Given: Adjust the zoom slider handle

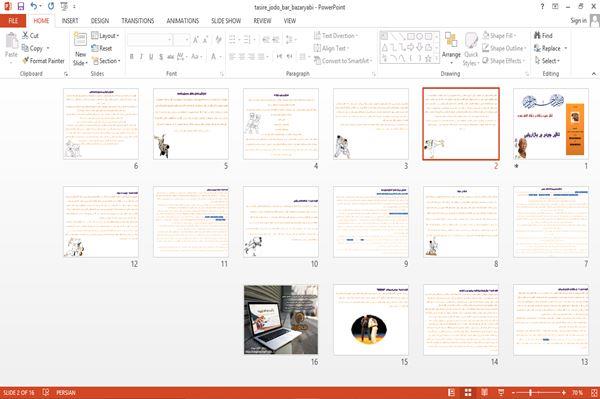Looking at the screenshot, I should coord(530,392).
